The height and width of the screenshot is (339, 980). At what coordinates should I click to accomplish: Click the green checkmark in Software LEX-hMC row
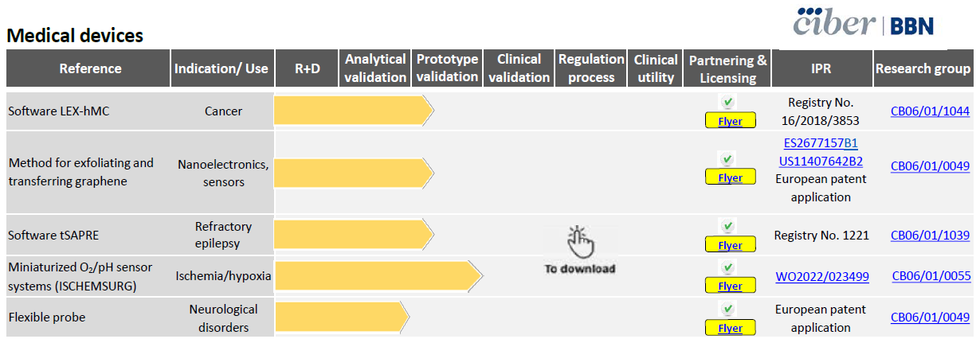click(x=728, y=102)
